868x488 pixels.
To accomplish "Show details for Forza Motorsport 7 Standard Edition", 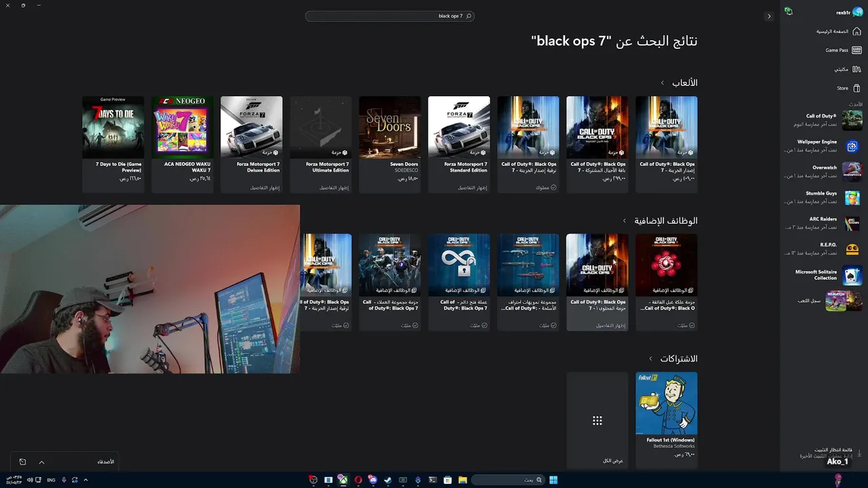I will [473, 188].
